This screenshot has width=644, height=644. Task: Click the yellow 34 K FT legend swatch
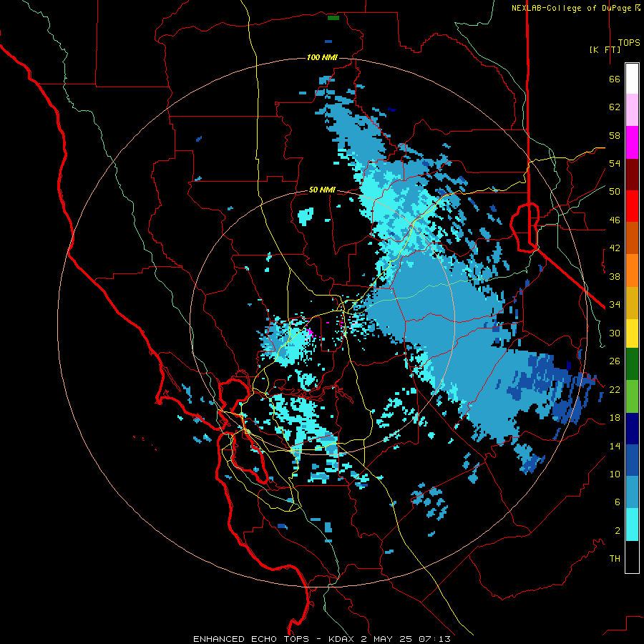pos(632,333)
